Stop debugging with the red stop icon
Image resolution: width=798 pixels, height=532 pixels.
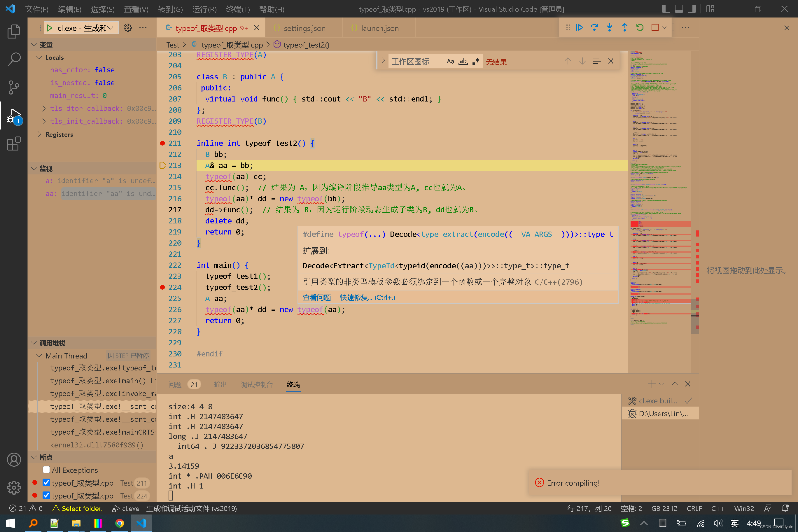pos(654,27)
